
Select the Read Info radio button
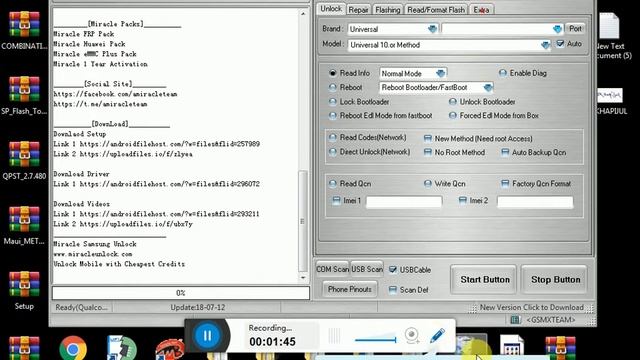[x=333, y=73]
